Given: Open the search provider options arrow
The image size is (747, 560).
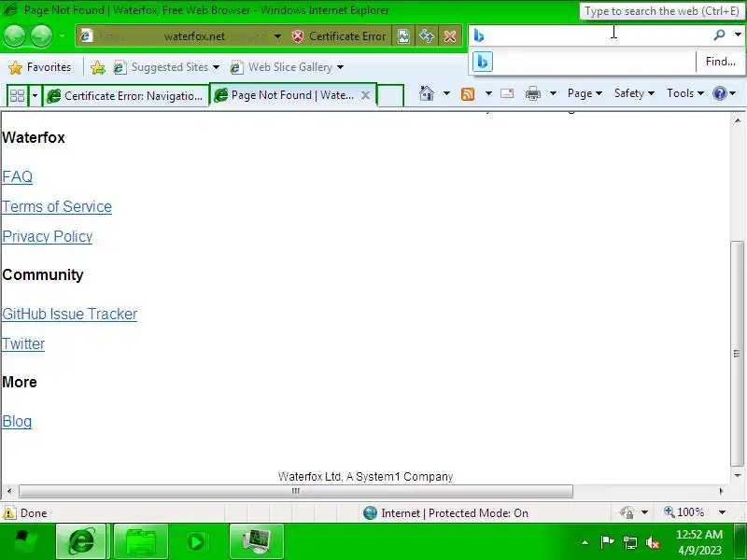Looking at the screenshot, I should point(738,35).
